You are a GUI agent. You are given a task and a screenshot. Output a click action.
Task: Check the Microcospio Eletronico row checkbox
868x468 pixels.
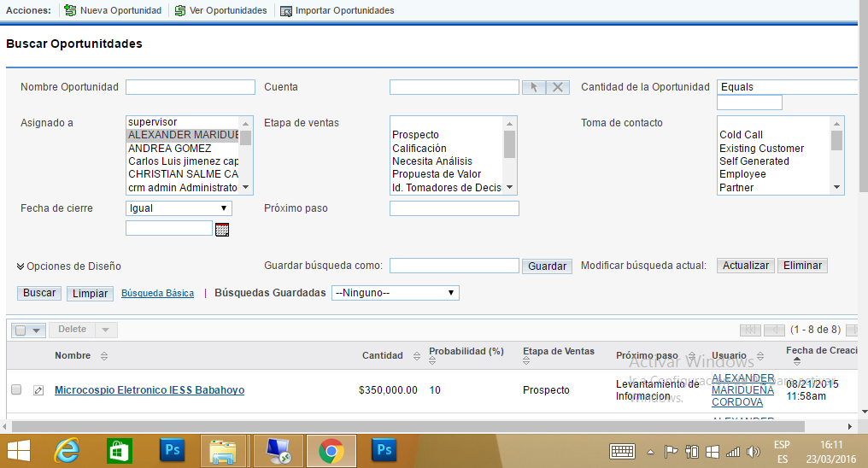tap(16, 389)
